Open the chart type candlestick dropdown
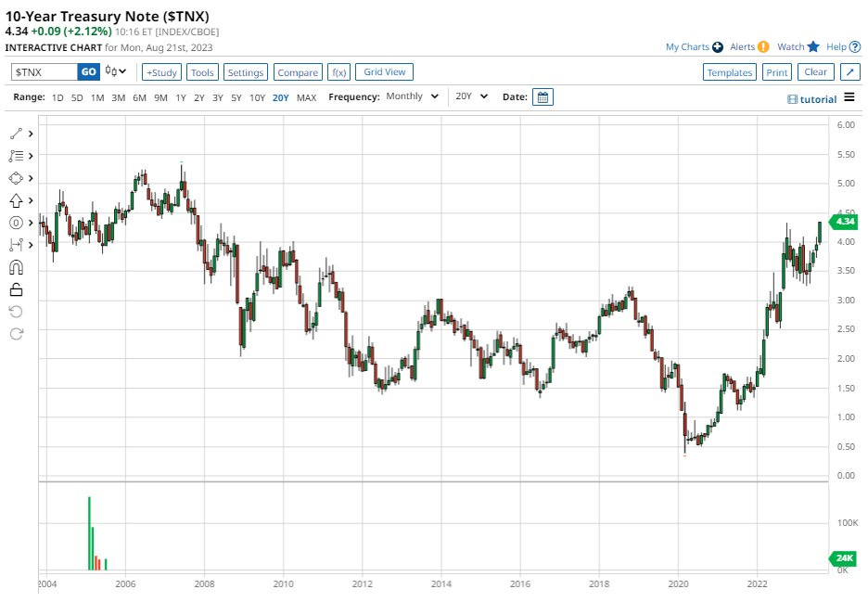The height and width of the screenshot is (602, 868). coord(115,71)
